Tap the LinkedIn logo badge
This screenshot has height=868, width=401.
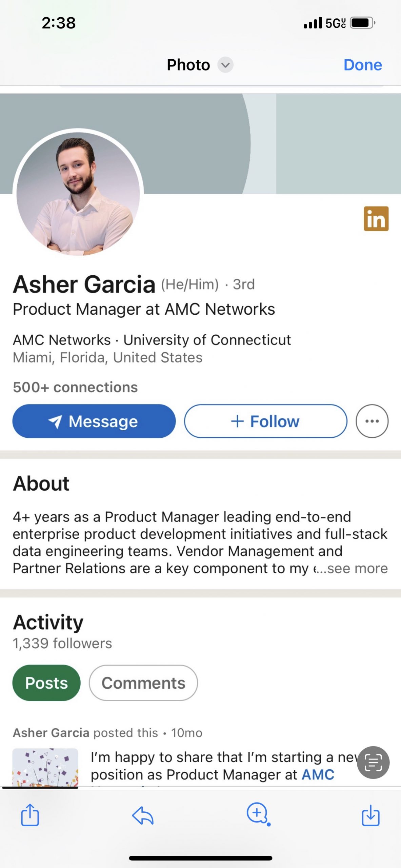[376, 219]
